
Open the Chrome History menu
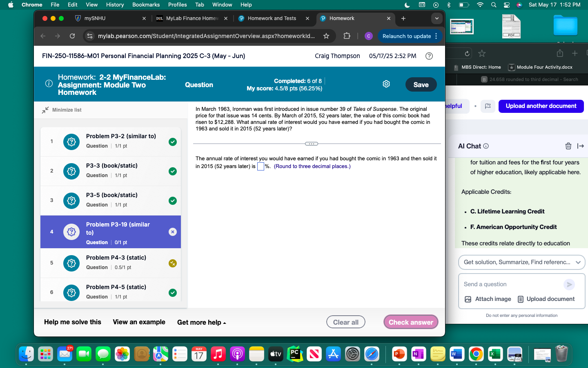(x=115, y=5)
